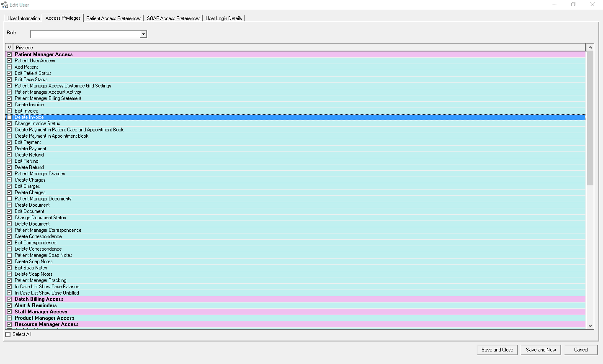This screenshot has width=603, height=364.
Task: Select the 'Delete Correspondence' row
Action: (x=295, y=249)
